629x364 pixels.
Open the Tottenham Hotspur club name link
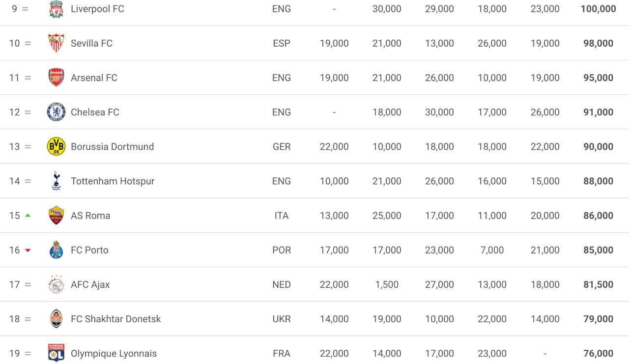pos(113,181)
